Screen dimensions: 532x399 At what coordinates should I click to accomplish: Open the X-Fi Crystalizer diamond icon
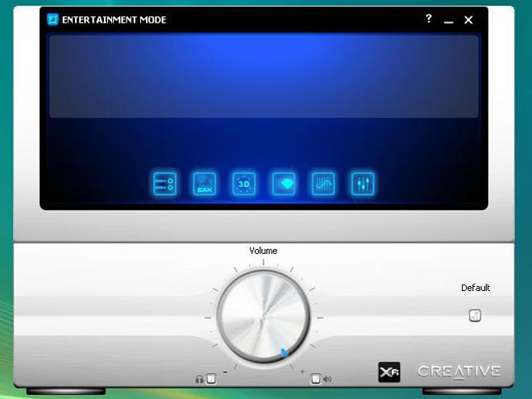pos(284,184)
